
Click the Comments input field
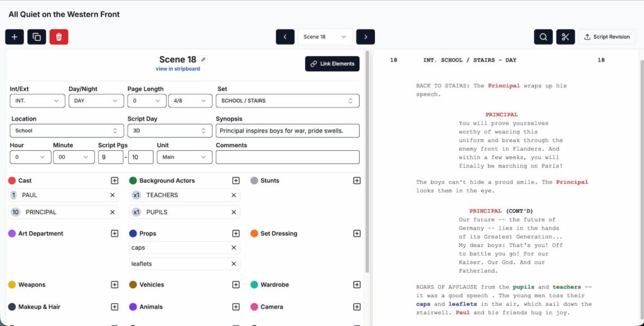287,157
